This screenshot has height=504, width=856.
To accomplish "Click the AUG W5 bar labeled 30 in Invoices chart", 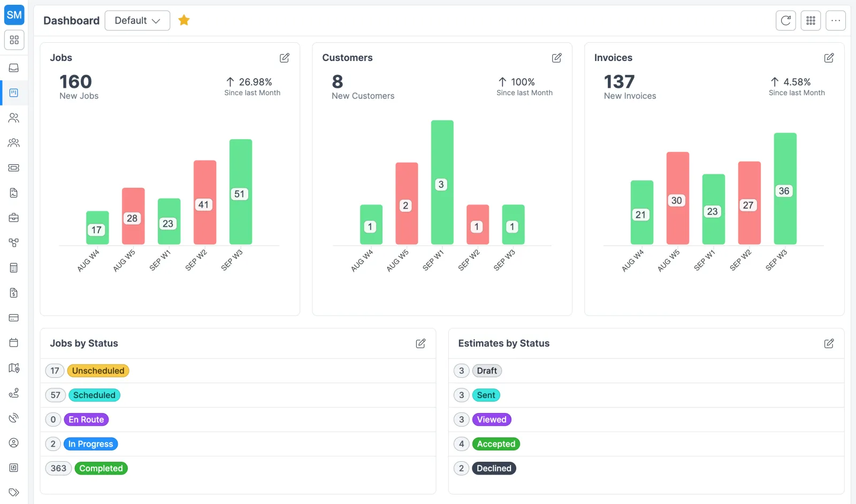I will tap(678, 198).
